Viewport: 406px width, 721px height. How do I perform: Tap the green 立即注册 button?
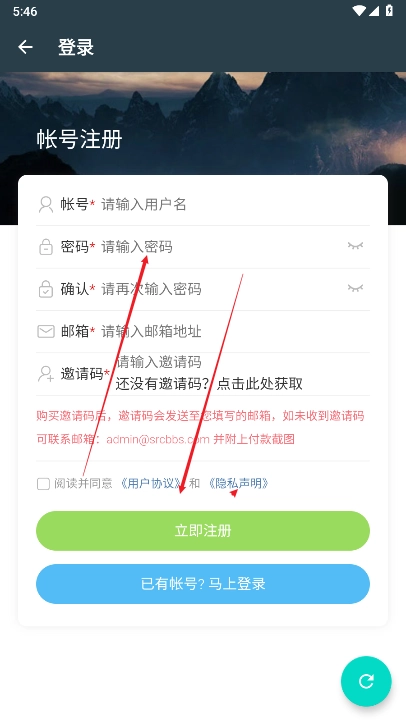click(x=203, y=531)
